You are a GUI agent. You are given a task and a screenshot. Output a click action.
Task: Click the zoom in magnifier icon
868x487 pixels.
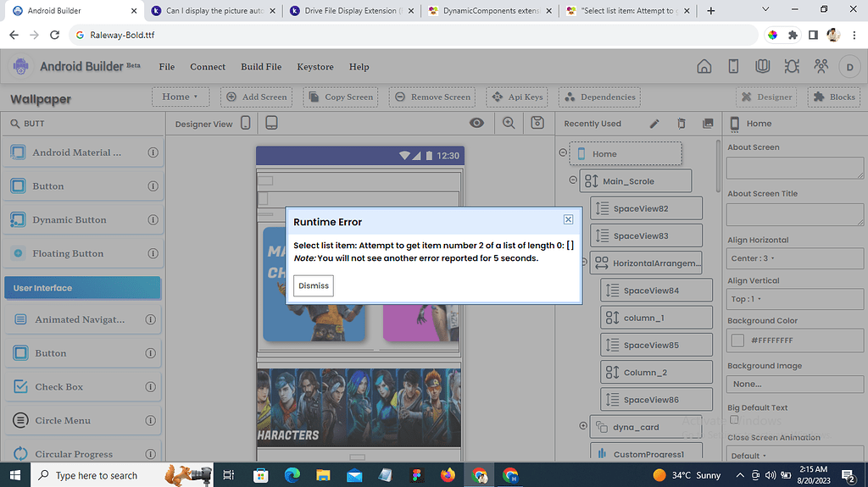509,123
